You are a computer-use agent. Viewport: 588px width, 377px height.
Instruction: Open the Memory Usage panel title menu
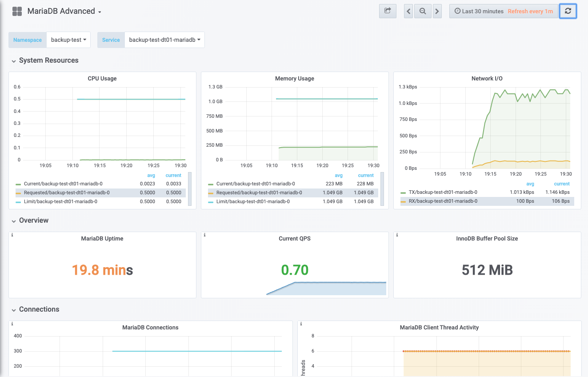pos(295,79)
